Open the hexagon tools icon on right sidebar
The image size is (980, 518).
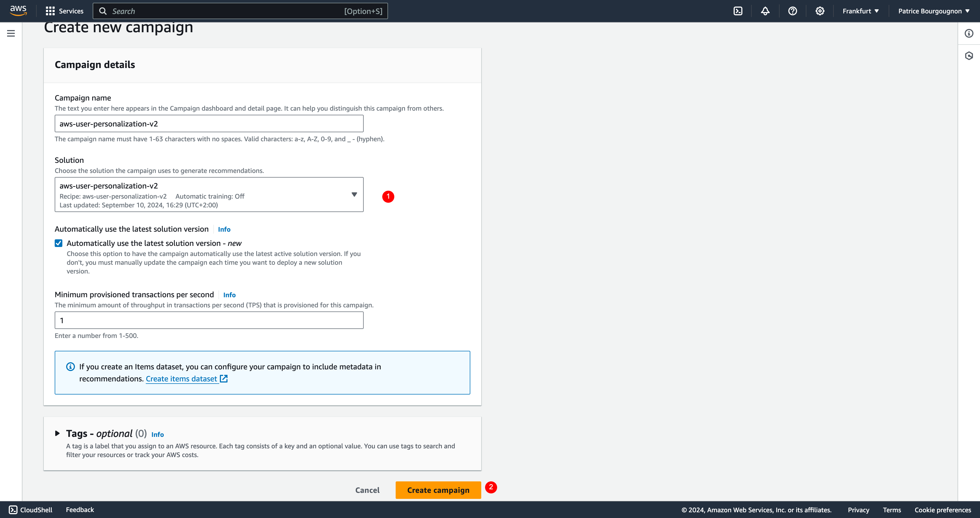(x=969, y=56)
